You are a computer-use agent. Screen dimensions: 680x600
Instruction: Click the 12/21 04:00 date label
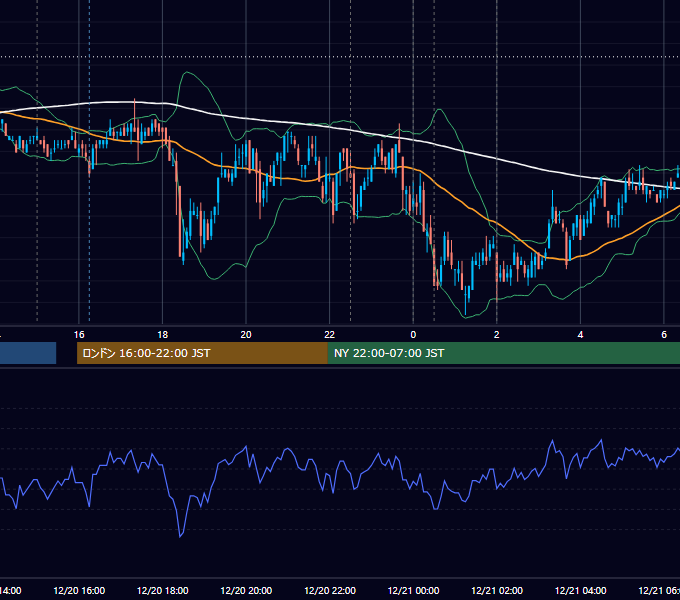pyautogui.click(x=581, y=591)
